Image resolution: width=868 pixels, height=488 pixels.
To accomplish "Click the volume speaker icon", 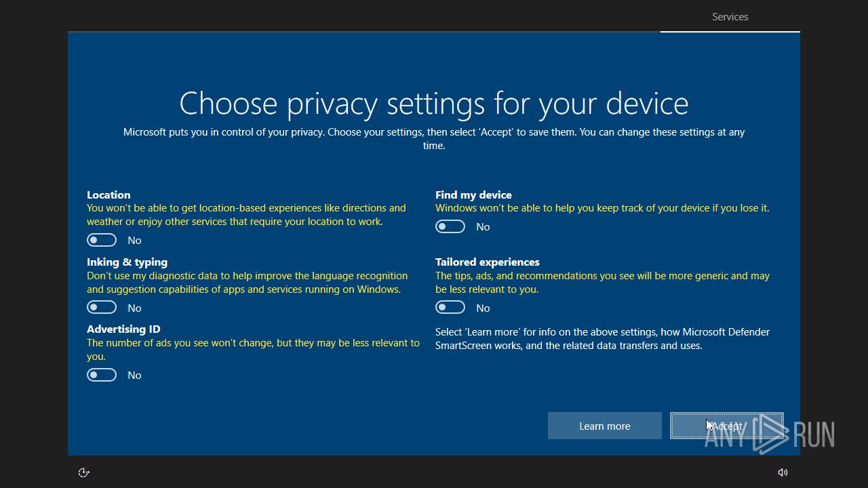I will [x=783, y=472].
